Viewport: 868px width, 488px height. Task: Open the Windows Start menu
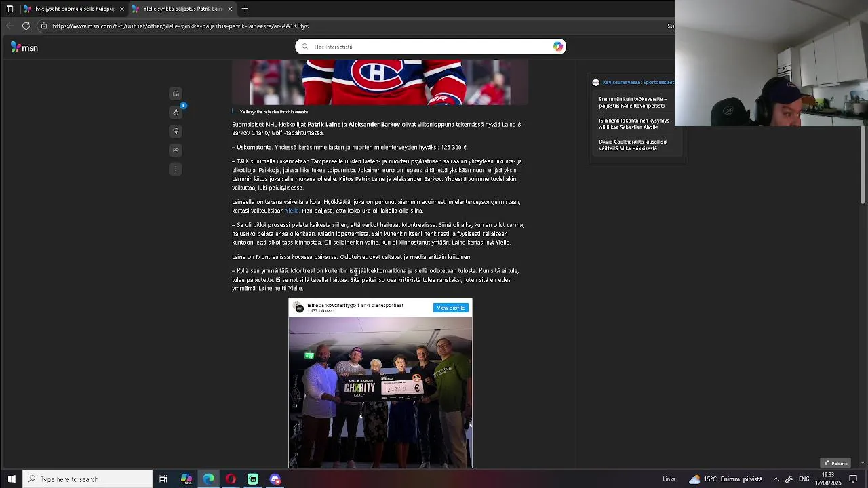12,479
